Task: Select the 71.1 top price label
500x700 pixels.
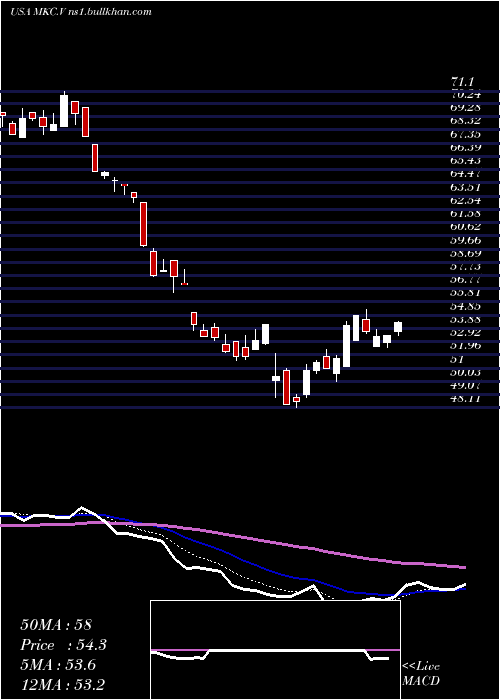Action: [464, 82]
